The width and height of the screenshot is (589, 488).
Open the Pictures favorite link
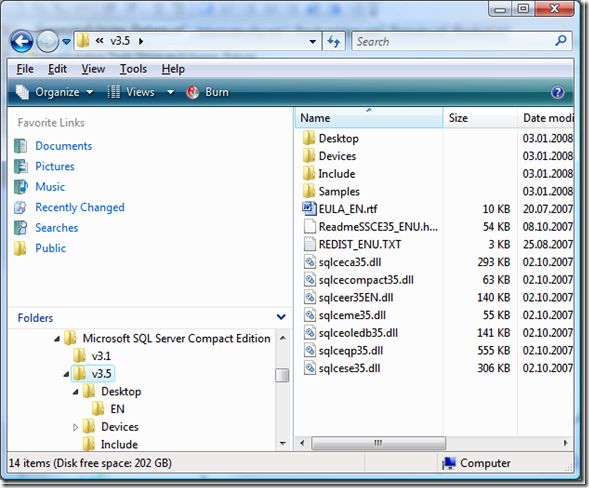point(55,166)
